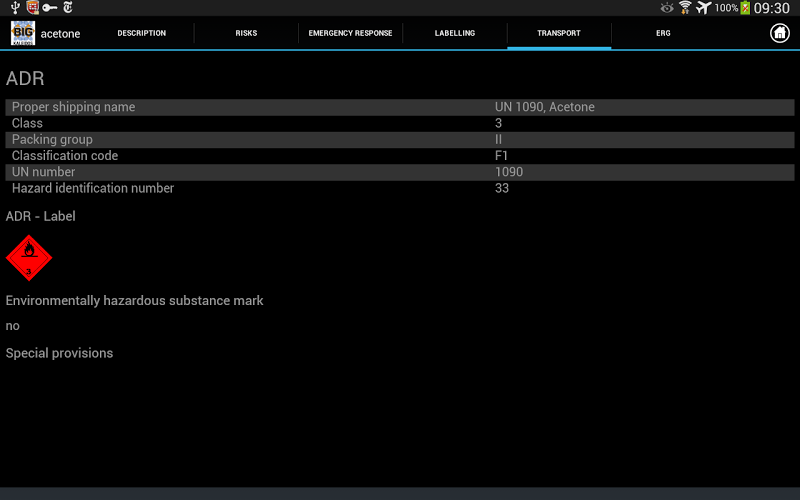Select the packing group value 'II'

[x=498, y=139]
